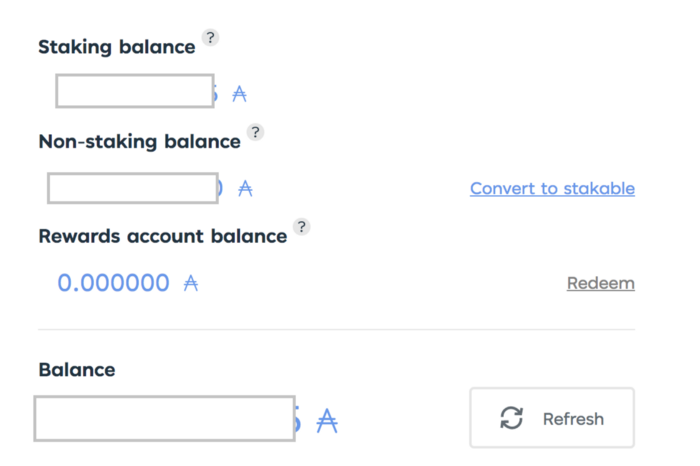Image resolution: width=700 pixels, height=466 pixels.
Task: Click the redacted staking balance amount box
Action: point(135,91)
